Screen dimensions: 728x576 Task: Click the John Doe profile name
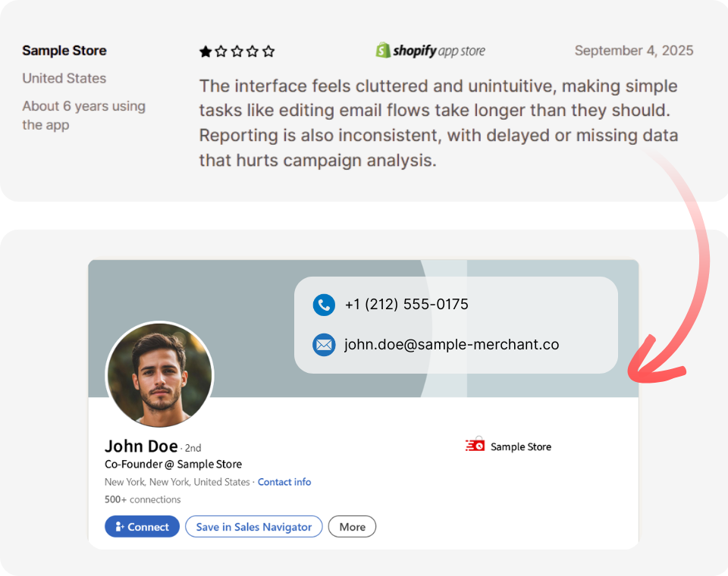141,446
